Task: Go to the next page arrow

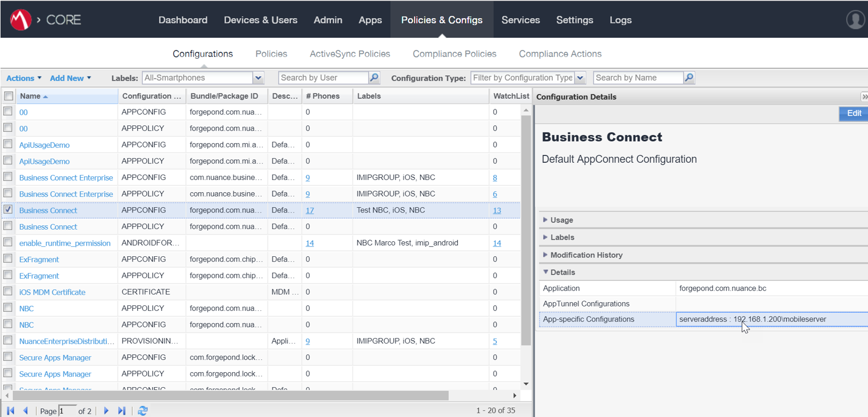Action: pos(106,411)
